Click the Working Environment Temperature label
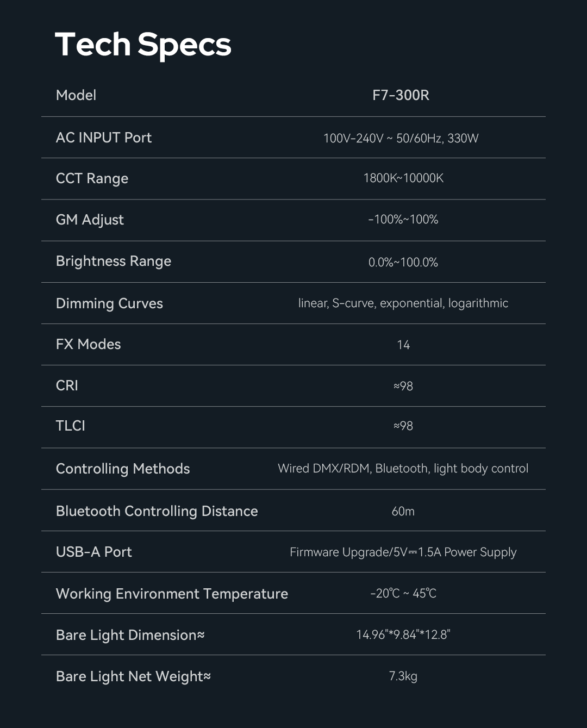587x728 pixels. click(x=172, y=594)
